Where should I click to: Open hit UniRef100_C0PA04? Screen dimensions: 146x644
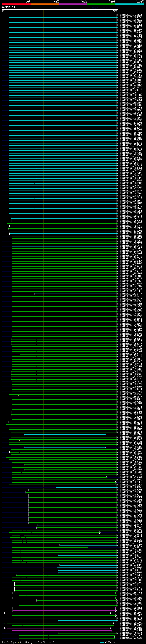[131, 533]
